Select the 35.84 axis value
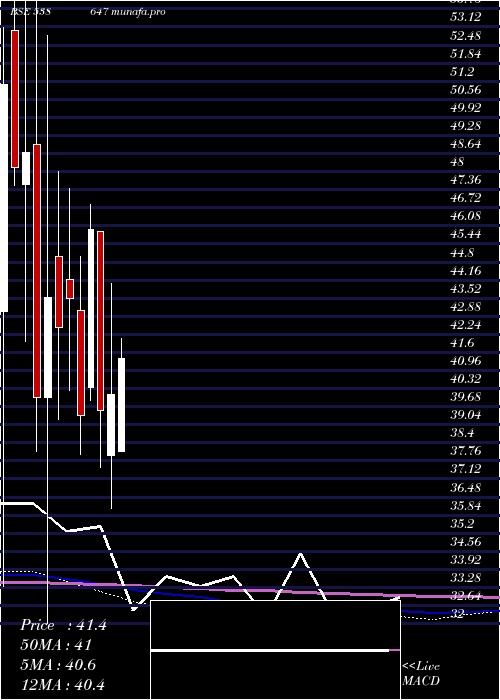Image resolution: width=500 pixels, height=700 pixels. 466,506
